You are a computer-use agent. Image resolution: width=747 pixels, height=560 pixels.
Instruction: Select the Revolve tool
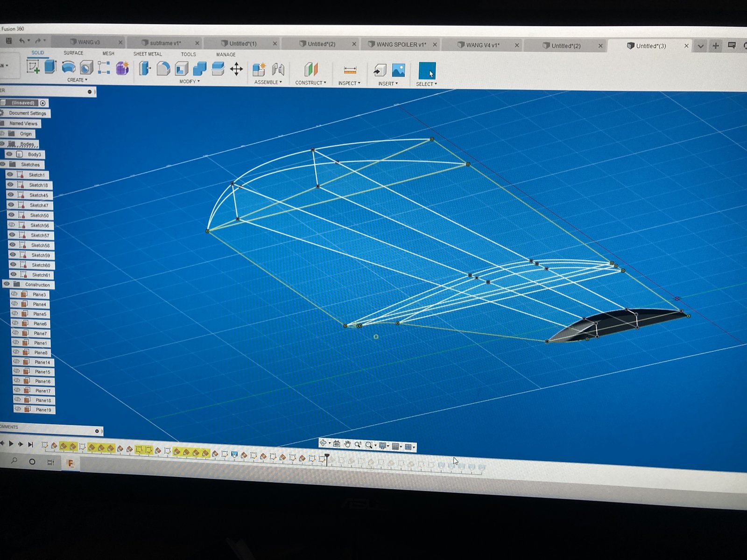click(69, 67)
